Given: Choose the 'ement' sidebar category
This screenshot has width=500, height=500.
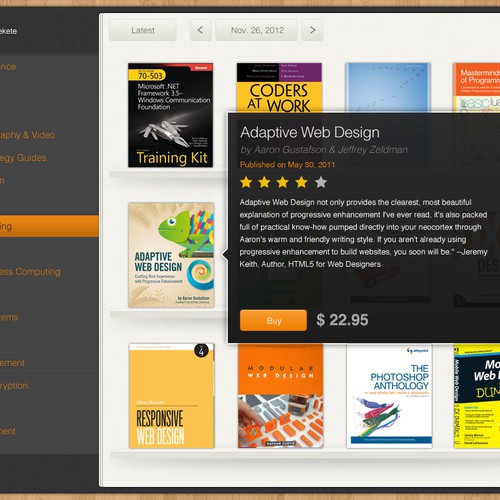Looking at the screenshot, I should point(49,363).
